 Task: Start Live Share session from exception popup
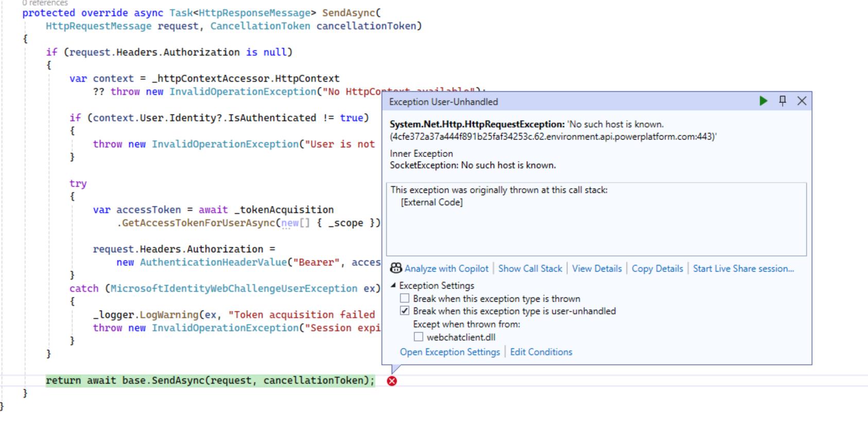tap(743, 268)
